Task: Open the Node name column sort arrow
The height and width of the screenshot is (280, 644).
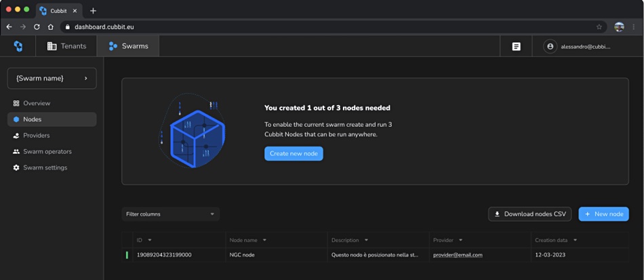Action: (x=264, y=240)
